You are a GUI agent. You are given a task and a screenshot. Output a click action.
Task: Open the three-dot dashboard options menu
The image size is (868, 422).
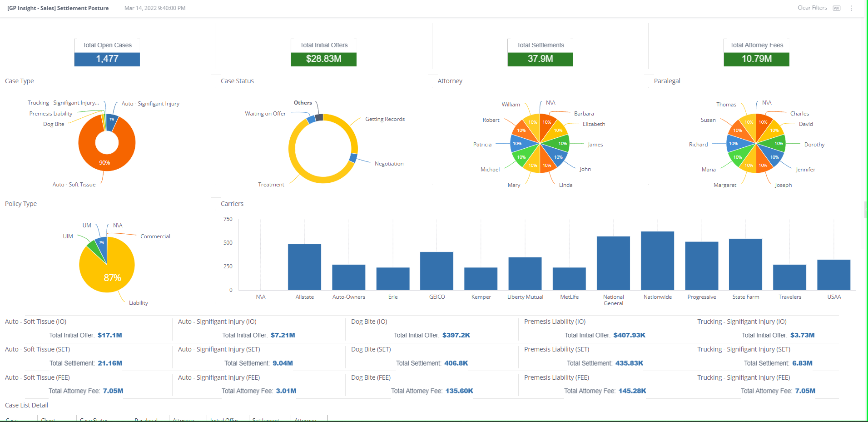point(851,8)
